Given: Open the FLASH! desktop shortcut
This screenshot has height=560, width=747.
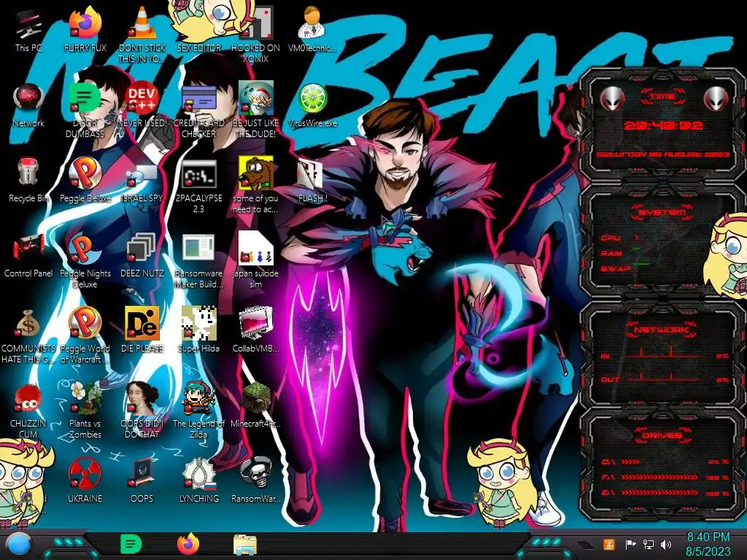Looking at the screenshot, I should (x=312, y=180).
